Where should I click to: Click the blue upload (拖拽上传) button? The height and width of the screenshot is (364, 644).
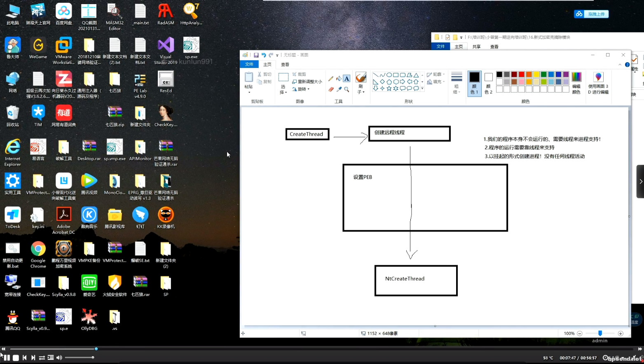[591, 14]
